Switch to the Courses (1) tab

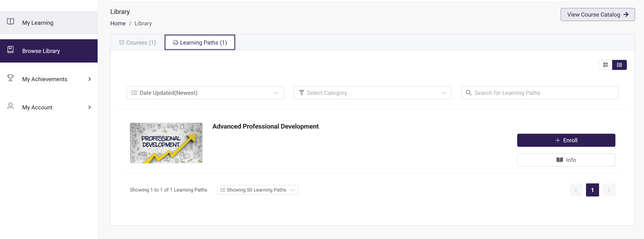click(137, 43)
